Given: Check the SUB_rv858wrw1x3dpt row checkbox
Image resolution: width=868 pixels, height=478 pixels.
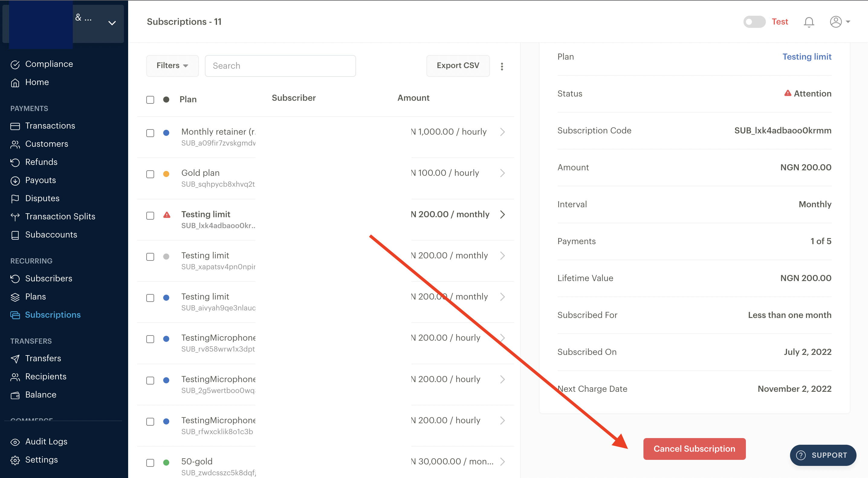Looking at the screenshot, I should (150, 339).
